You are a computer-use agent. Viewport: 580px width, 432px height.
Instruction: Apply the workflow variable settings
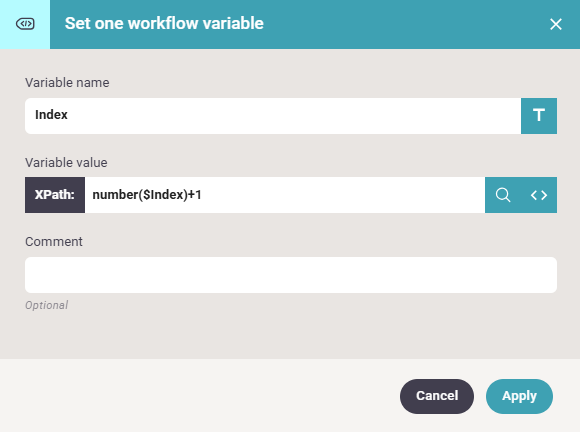(x=519, y=396)
